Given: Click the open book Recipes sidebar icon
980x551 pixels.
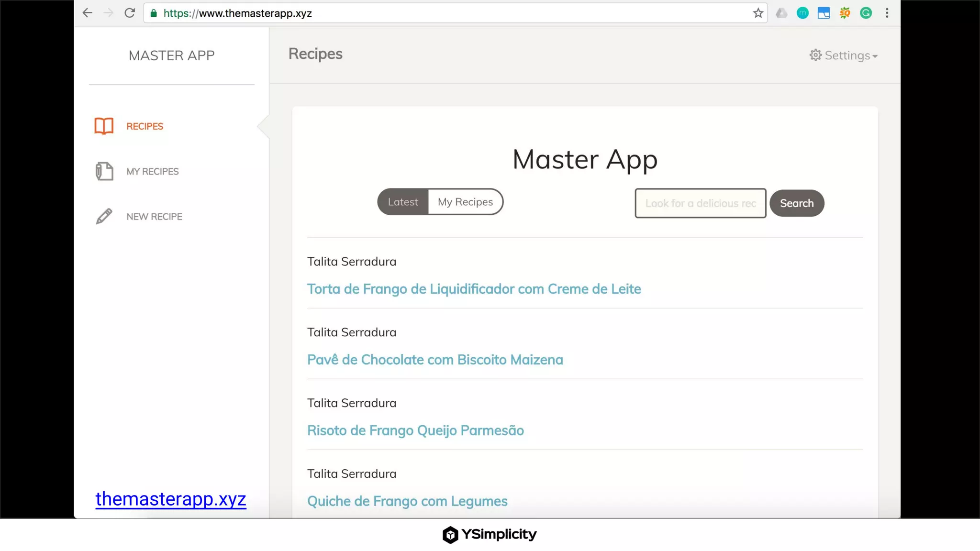Looking at the screenshot, I should (104, 126).
